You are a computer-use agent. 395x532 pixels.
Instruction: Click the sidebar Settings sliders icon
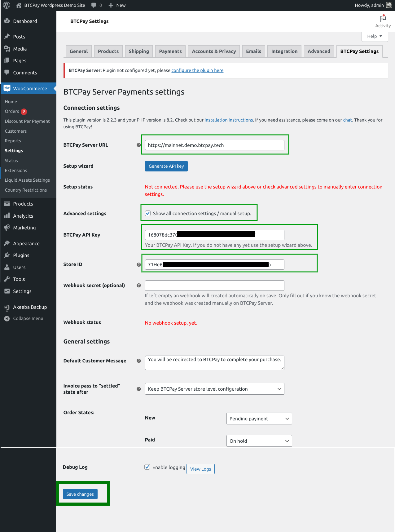(7, 291)
